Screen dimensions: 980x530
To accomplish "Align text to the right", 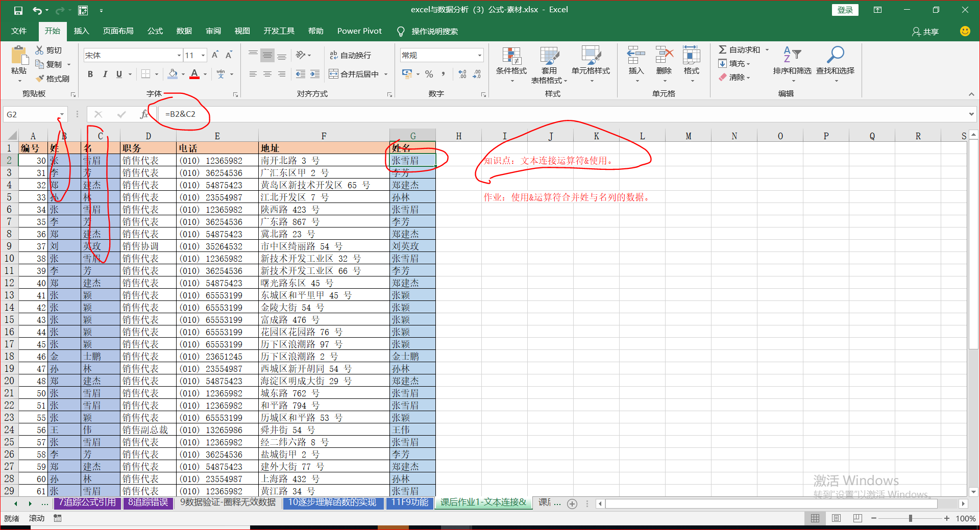I will click(282, 74).
